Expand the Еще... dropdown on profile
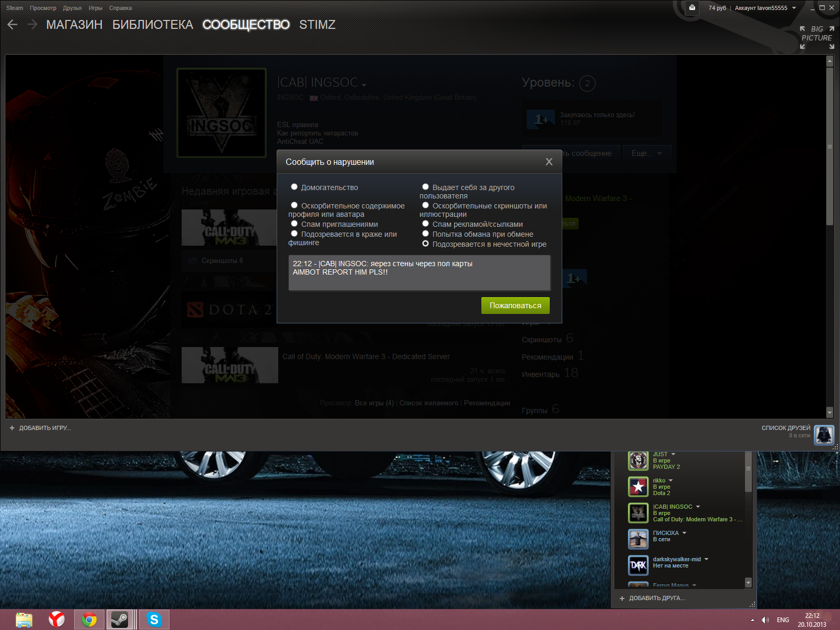840x630 pixels. point(647,153)
